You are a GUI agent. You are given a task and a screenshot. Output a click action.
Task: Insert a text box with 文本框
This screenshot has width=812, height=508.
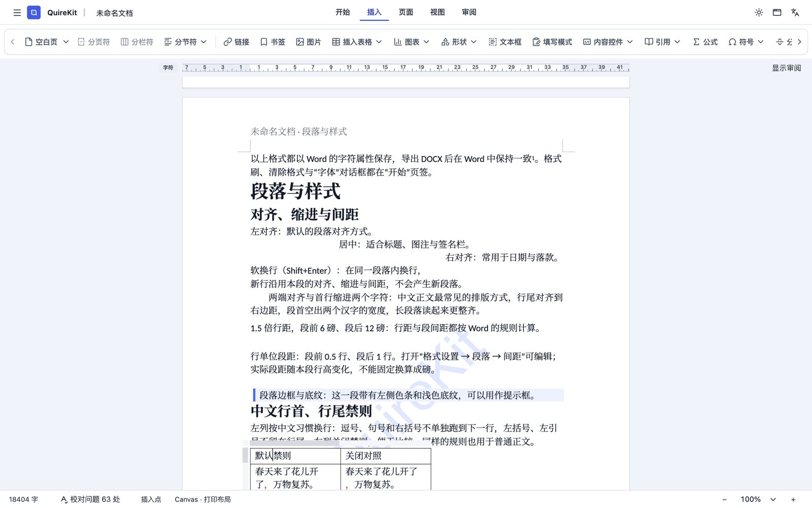[x=505, y=42]
